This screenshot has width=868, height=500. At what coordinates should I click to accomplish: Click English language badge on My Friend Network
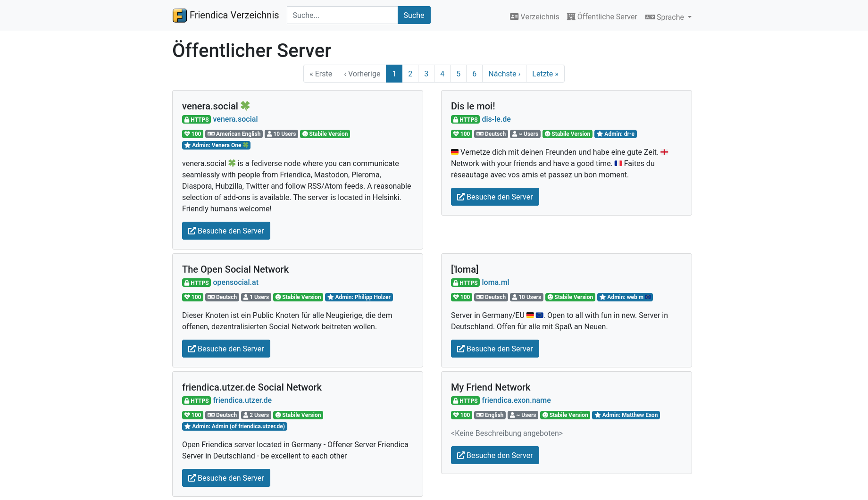tap(490, 415)
